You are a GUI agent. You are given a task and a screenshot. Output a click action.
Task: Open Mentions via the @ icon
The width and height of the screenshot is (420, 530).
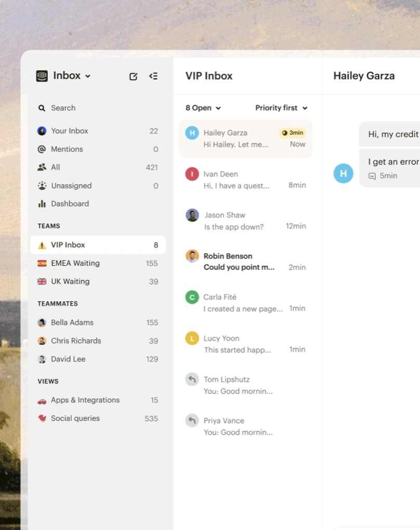point(42,149)
